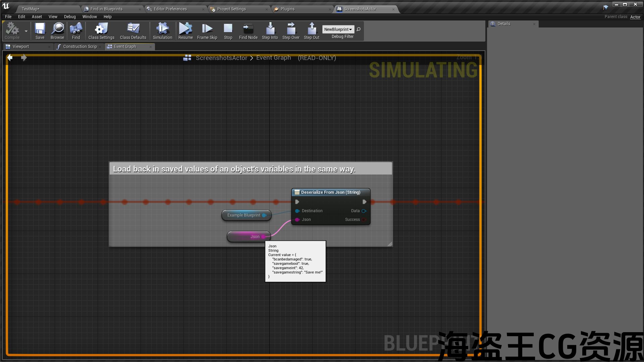Viewport: 644px width, 362px height.
Task: Stop the running simulation
Action: (x=228, y=31)
